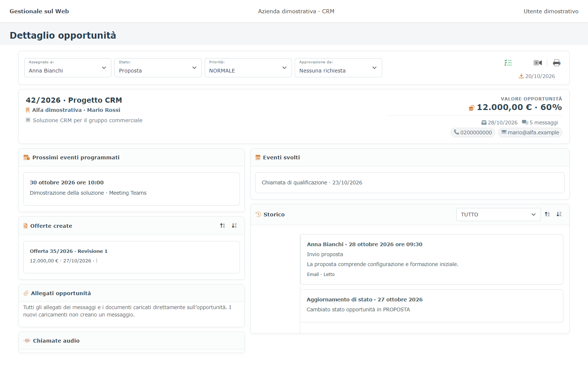Open the Priorità dropdown showing NORMALE
The image size is (588, 368).
(x=248, y=68)
